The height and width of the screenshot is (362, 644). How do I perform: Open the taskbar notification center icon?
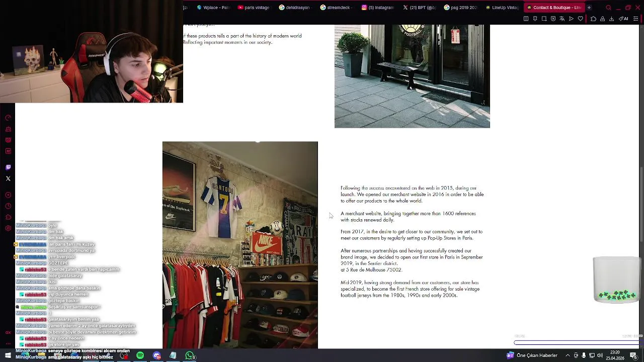pos(633,355)
